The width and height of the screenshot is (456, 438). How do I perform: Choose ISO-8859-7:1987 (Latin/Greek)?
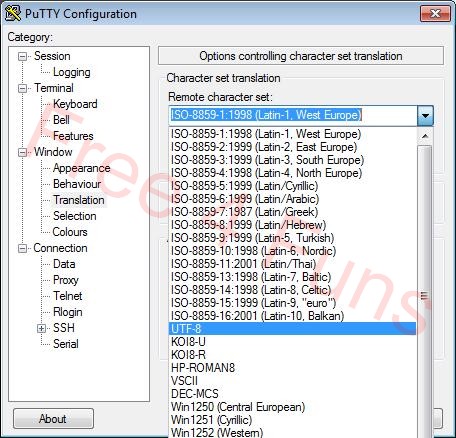293,212
